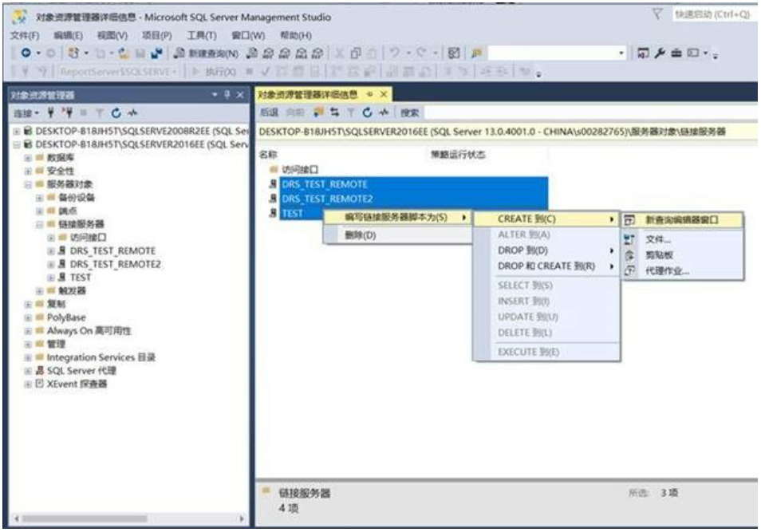This screenshot has height=532, width=761.
Task: Select DROP 到(D) in context menu
Action: (x=546, y=250)
